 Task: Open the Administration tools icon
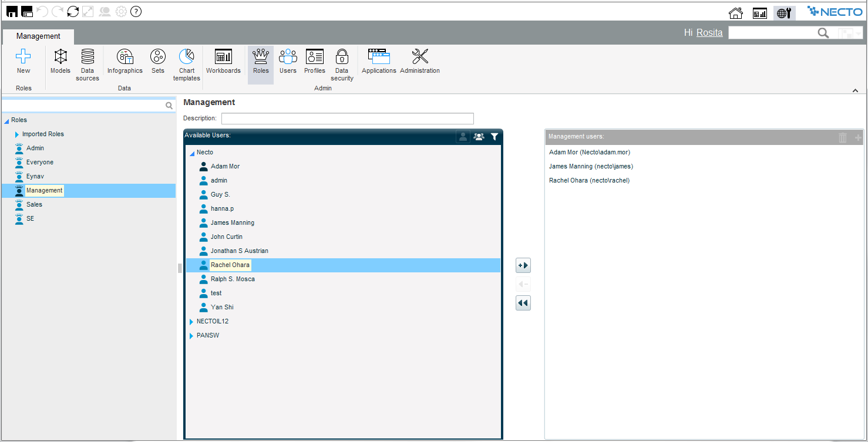(x=419, y=61)
